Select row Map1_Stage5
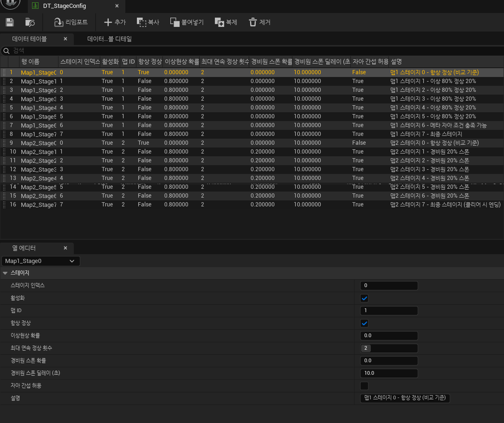Image resolution: width=504 pixels, height=423 pixels. (x=252, y=116)
